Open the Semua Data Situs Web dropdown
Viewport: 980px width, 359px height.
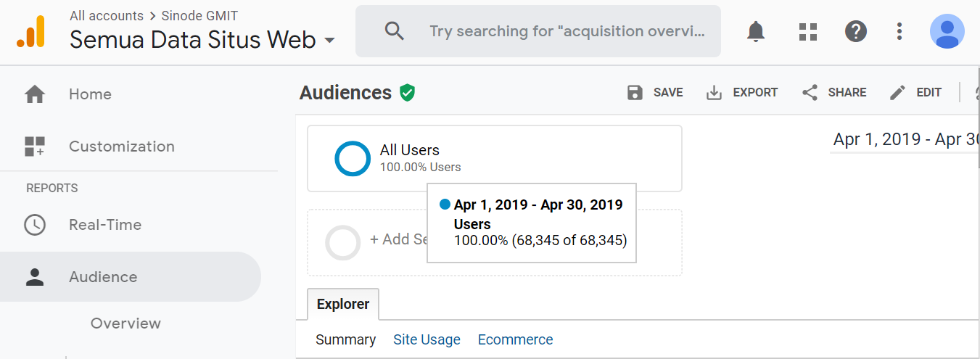coord(202,40)
